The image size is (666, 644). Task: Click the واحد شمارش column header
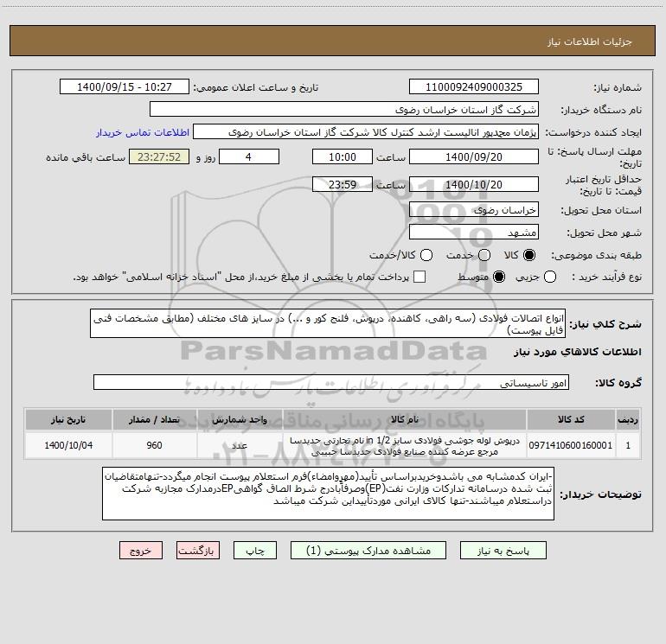tap(240, 420)
